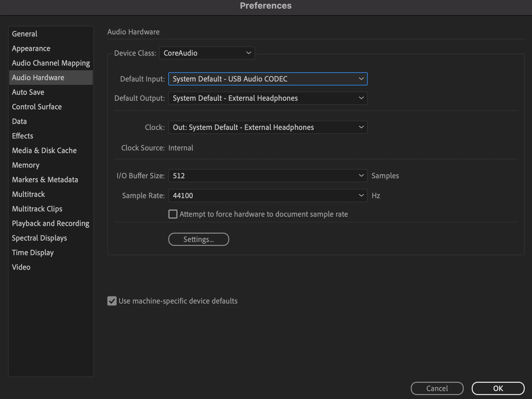Open the Data preferences category

coord(51,121)
